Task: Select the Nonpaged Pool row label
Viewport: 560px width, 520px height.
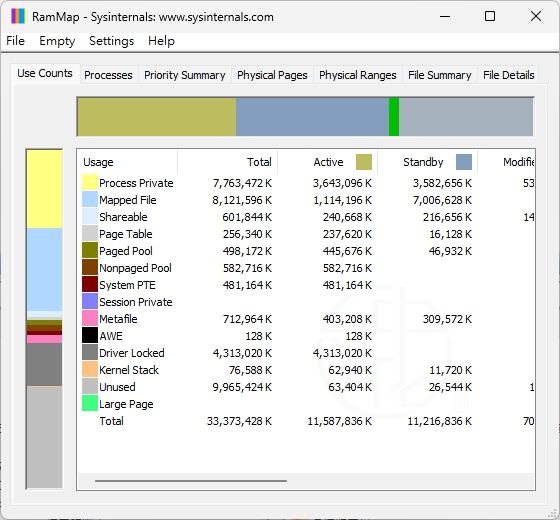Action: (135, 268)
